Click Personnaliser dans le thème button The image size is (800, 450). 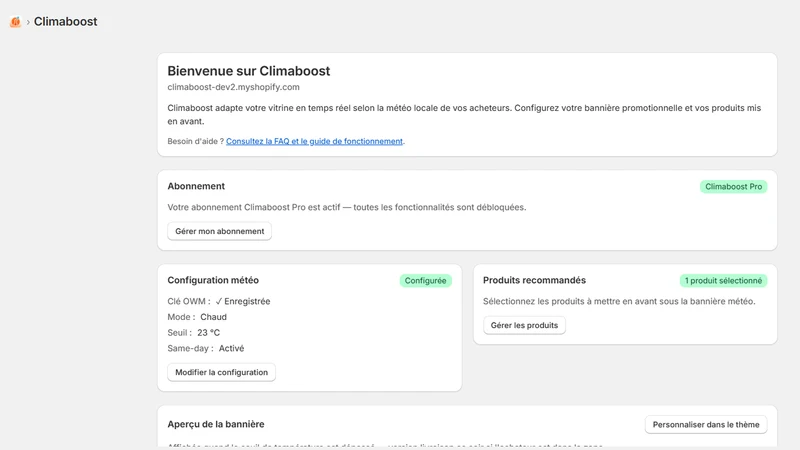click(x=706, y=424)
